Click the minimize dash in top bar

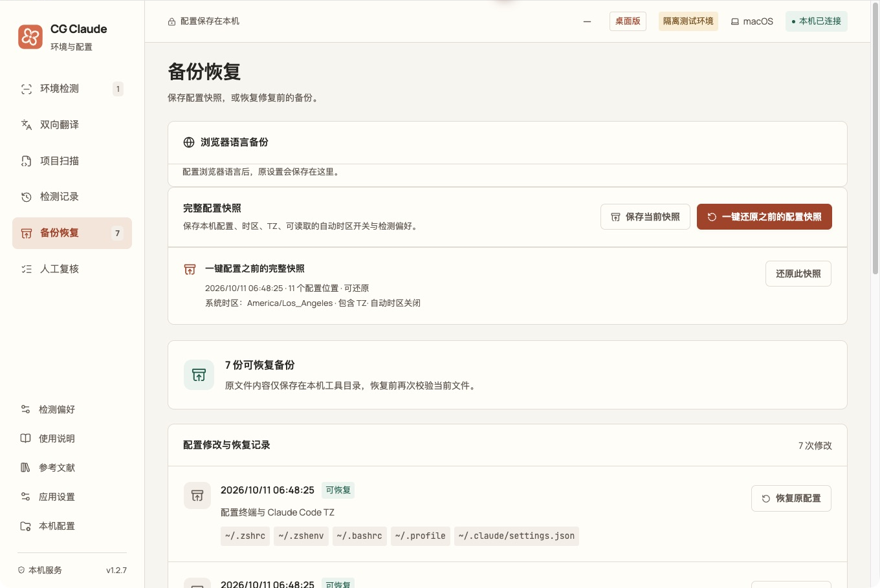pyautogui.click(x=587, y=21)
